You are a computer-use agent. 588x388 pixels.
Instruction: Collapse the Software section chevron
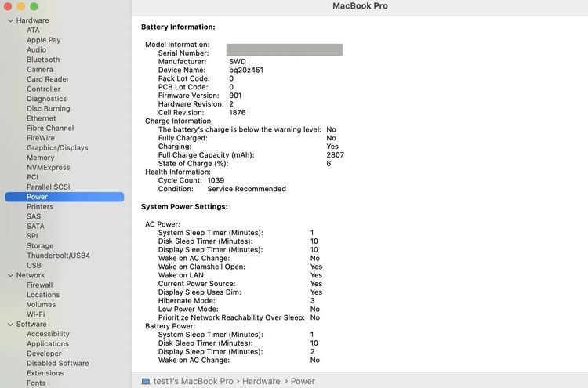tap(10, 325)
